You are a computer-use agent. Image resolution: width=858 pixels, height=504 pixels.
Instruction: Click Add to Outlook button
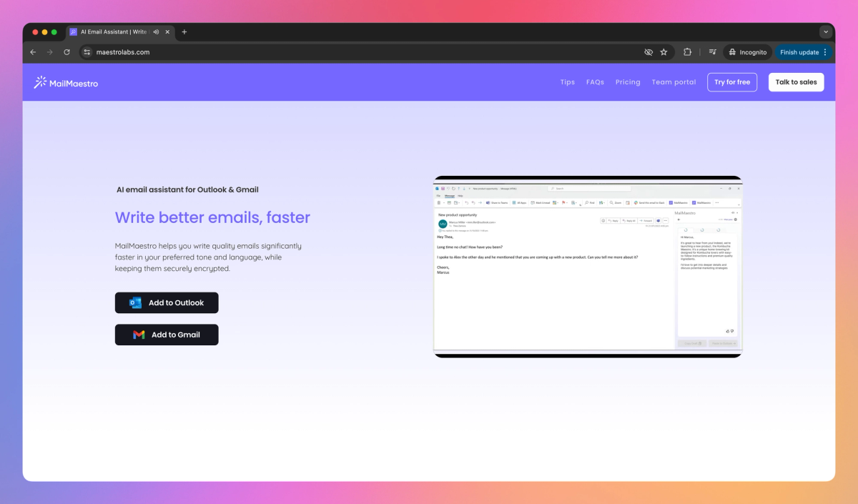click(167, 303)
